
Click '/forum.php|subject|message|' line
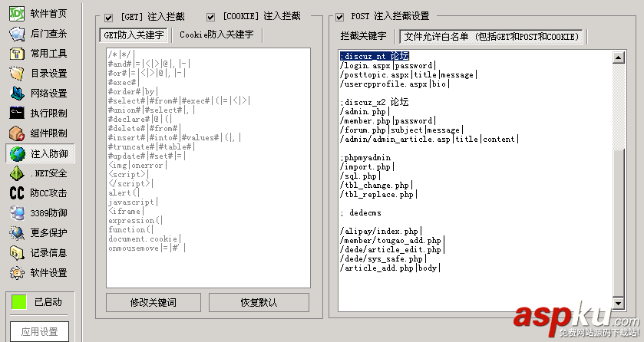tap(401, 130)
